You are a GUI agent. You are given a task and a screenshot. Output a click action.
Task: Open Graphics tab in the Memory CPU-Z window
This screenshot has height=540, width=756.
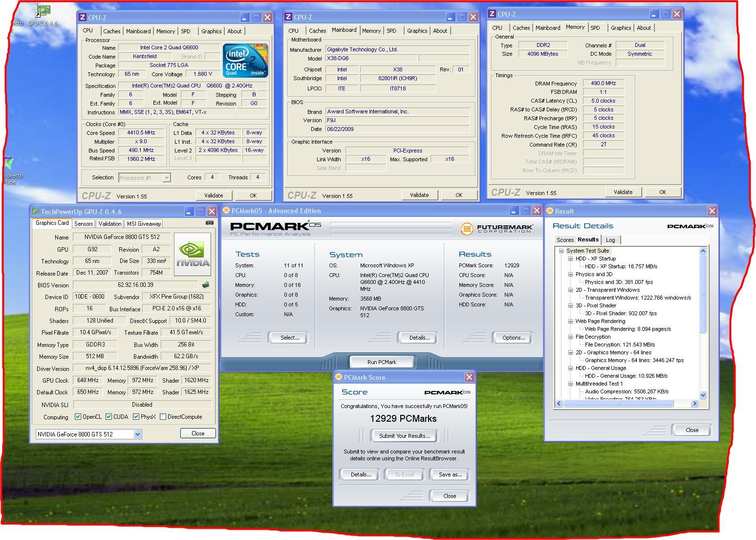pos(621,28)
